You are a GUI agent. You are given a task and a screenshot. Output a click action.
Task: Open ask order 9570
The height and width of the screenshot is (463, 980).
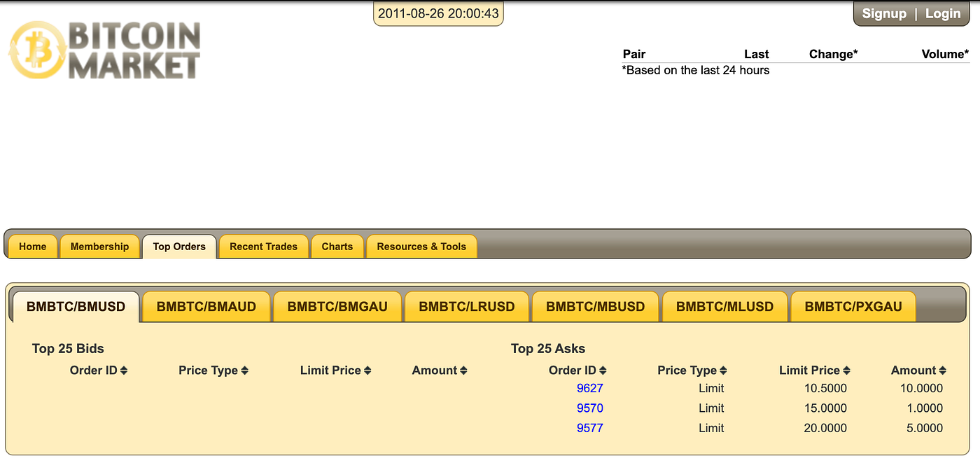[x=590, y=408]
